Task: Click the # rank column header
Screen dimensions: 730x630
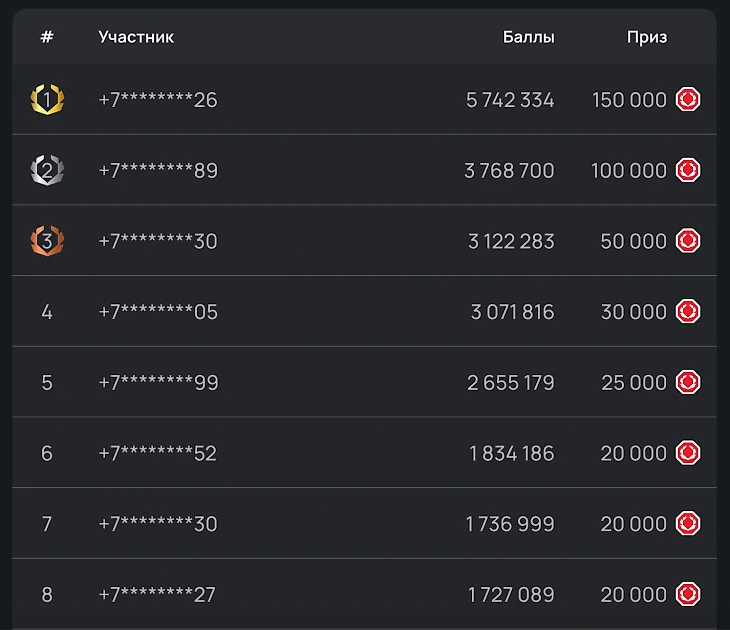Action: click(47, 37)
